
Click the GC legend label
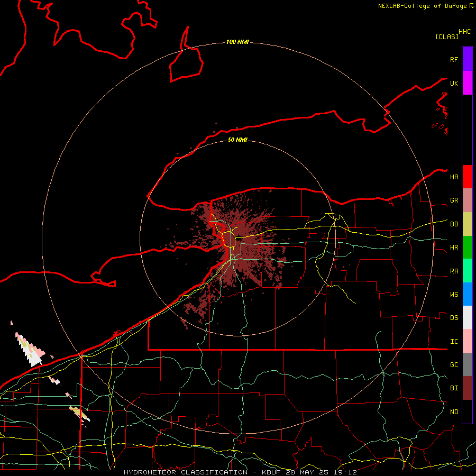[454, 365]
